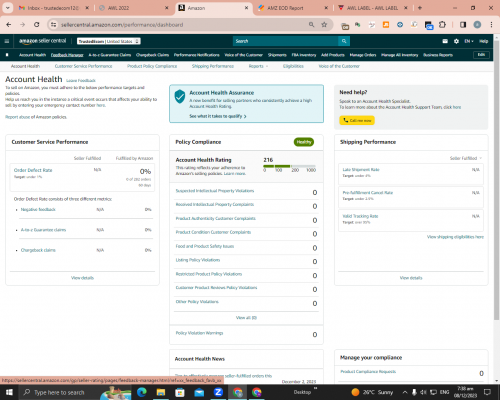Viewport: 500px width, 400px height.
Task: Click the Leave Feedback link by Account Health
Action: tap(81, 80)
